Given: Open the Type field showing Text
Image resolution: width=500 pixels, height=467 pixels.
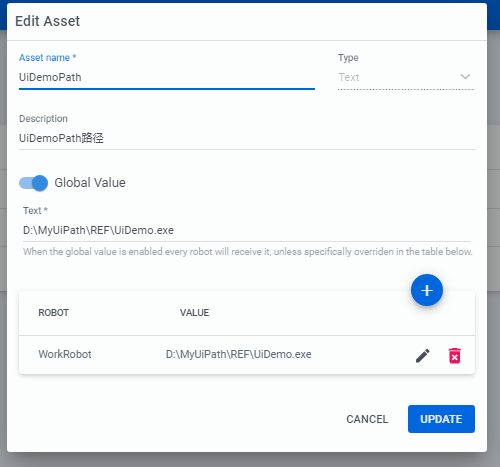Looking at the screenshot, I should point(406,77).
